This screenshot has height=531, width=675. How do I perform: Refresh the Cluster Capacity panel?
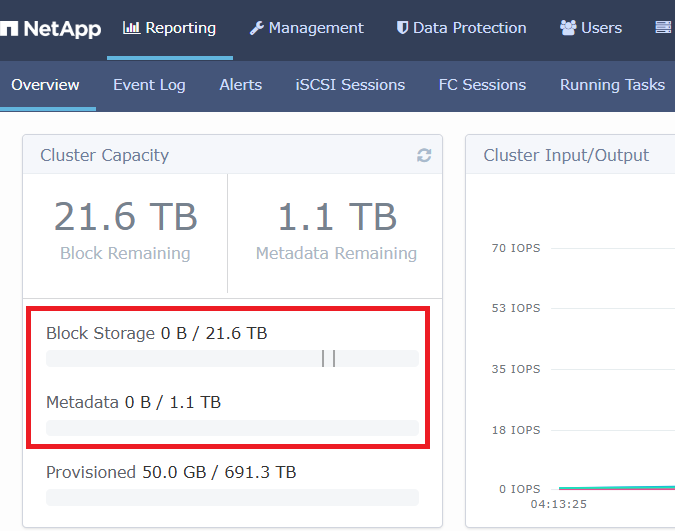[x=424, y=156]
